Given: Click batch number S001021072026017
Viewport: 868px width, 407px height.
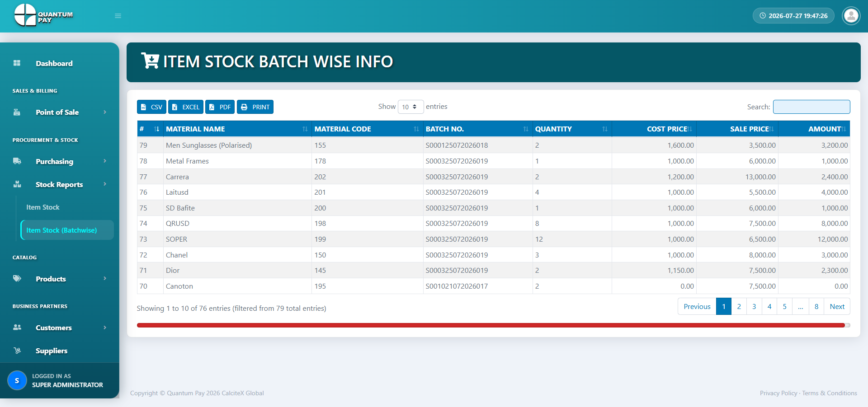Looking at the screenshot, I should 457,286.
